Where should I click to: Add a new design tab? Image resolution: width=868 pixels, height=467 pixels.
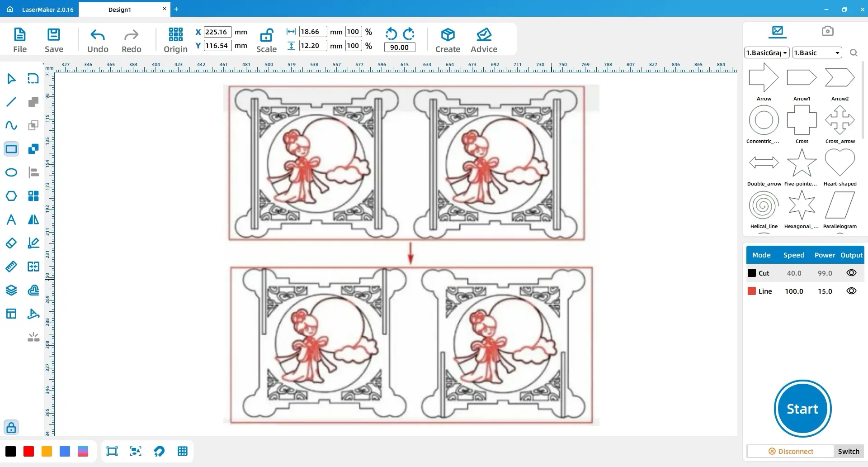click(176, 9)
